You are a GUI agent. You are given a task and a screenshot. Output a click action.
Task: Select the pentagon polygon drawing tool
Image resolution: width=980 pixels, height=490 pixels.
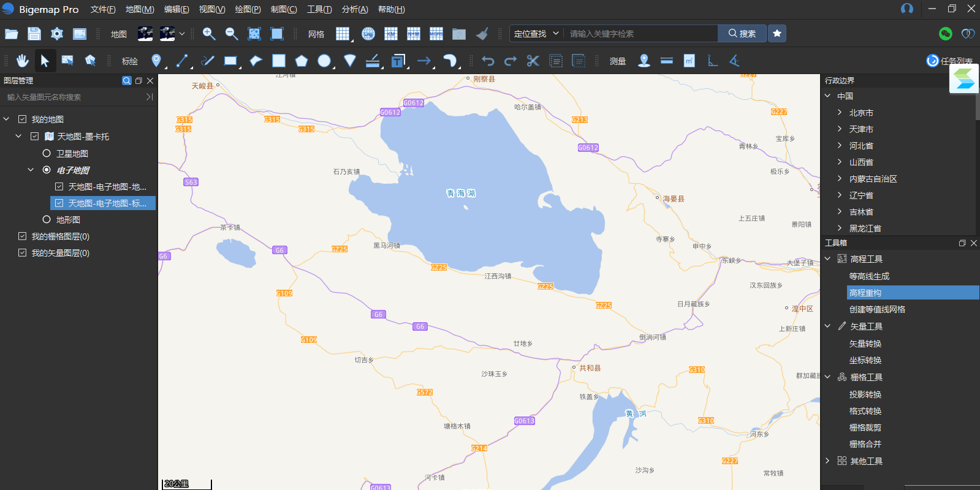pos(301,61)
